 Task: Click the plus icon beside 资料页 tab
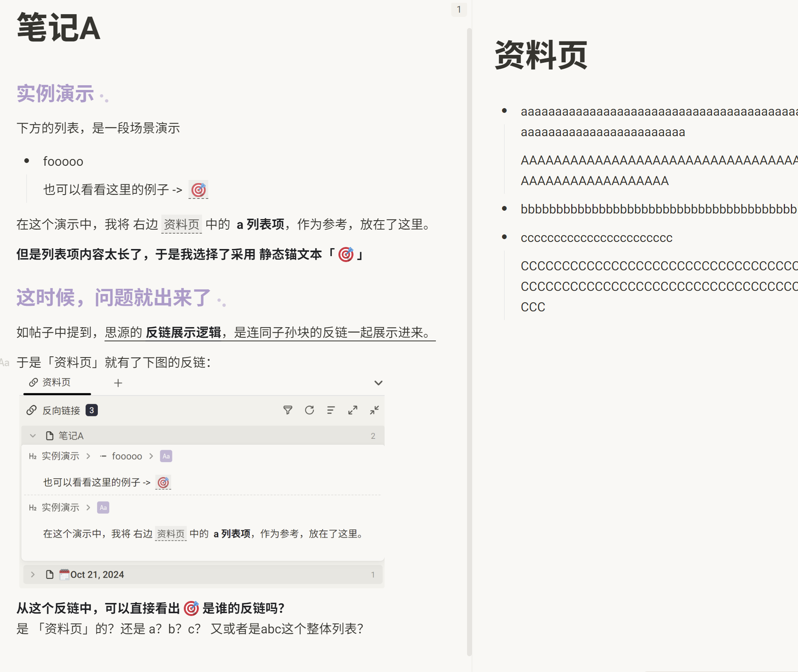118,383
